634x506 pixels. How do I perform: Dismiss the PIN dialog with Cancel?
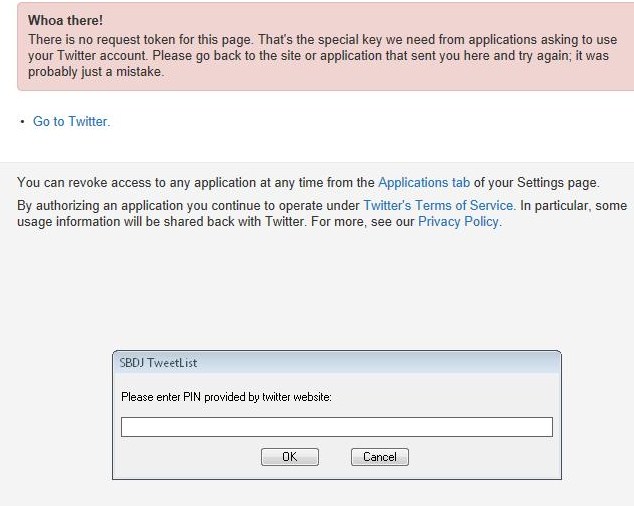[380, 457]
